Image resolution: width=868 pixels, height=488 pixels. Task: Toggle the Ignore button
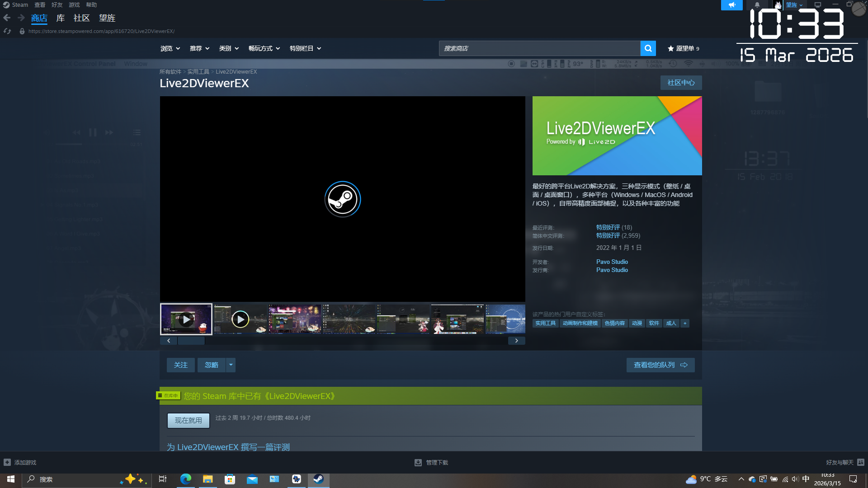(x=211, y=365)
